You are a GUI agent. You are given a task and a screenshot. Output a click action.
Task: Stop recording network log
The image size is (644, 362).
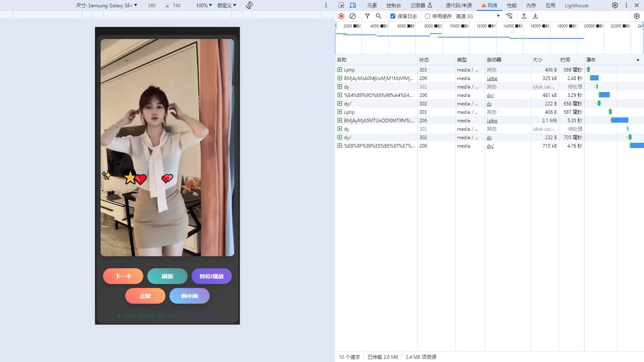(x=341, y=16)
